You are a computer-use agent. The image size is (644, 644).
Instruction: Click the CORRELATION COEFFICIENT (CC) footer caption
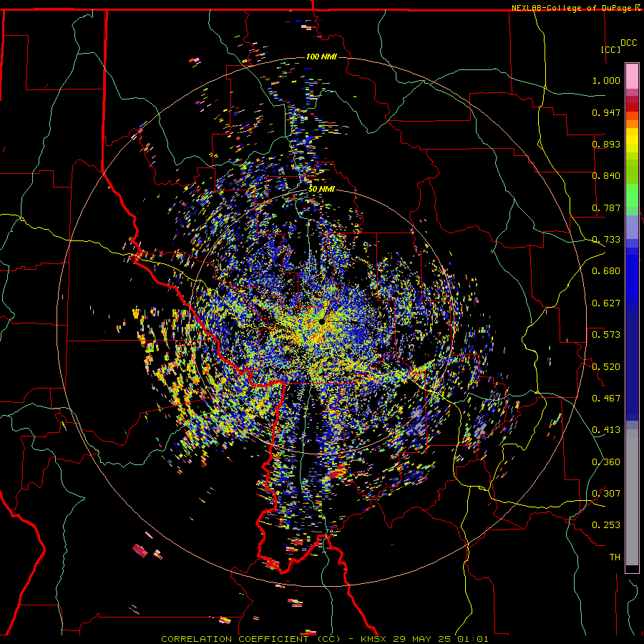(250, 639)
